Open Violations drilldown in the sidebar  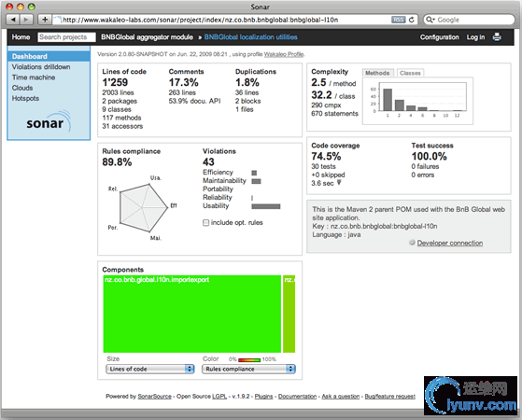click(x=41, y=67)
